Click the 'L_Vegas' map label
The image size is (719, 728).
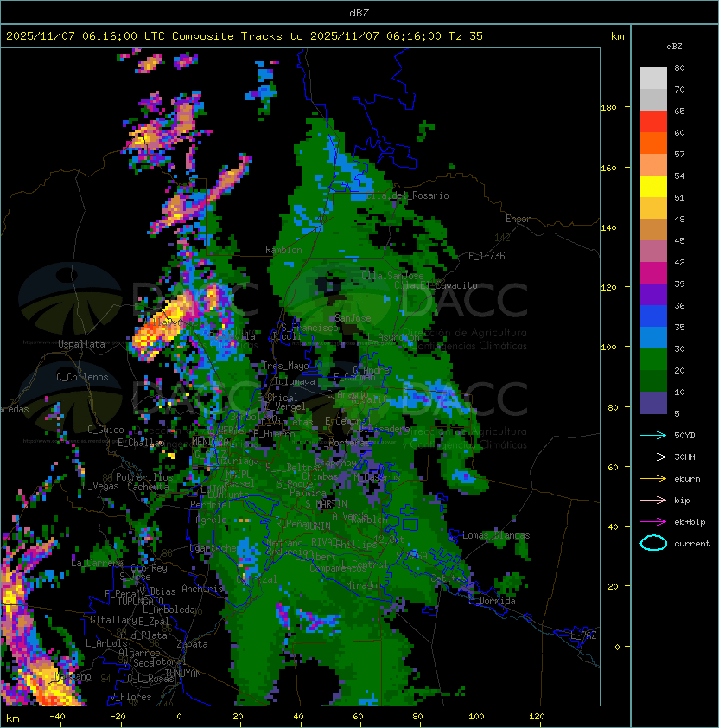click(x=101, y=486)
